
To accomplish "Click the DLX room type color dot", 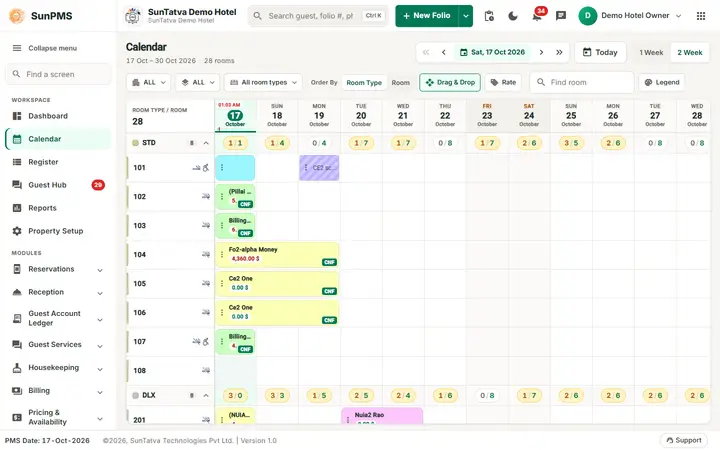I will click(x=135, y=396).
